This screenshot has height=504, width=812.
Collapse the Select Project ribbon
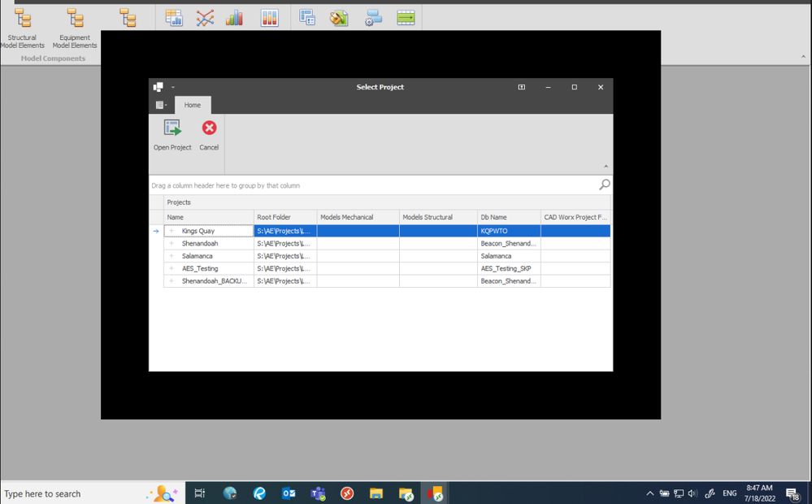click(606, 167)
